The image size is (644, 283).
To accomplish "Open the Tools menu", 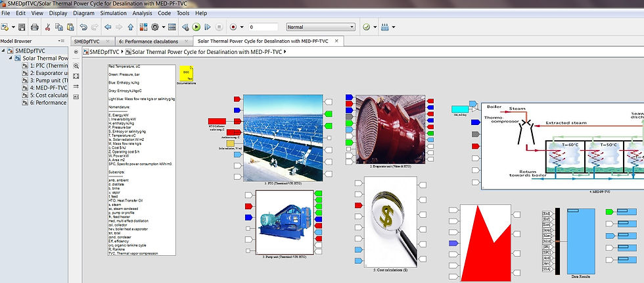I will tap(183, 13).
